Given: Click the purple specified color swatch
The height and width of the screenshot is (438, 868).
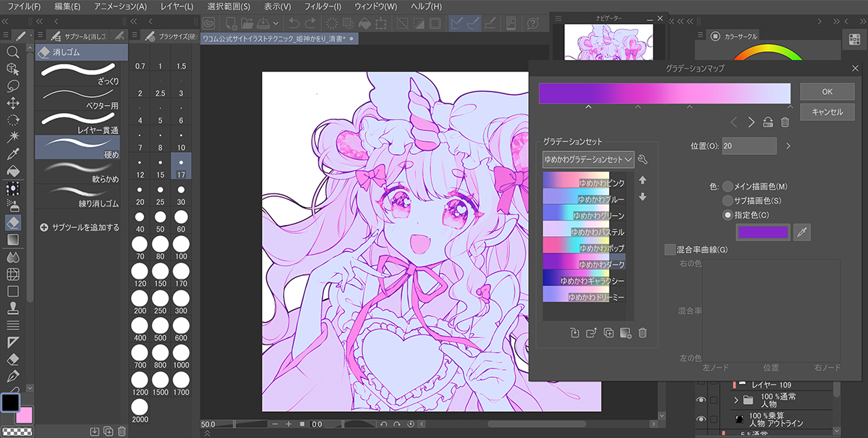Looking at the screenshot, I should click(762, 232).
